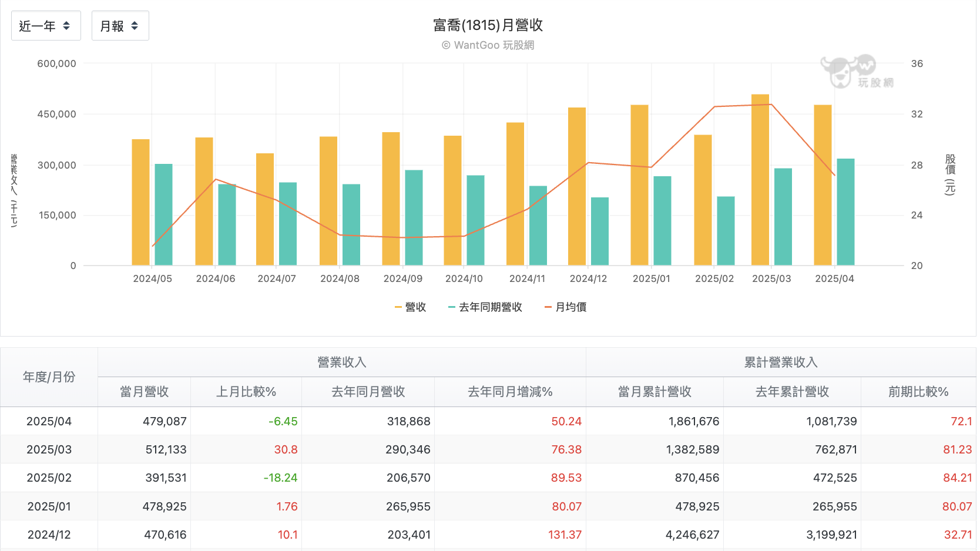Select the 2025/03 table row label
The width and height of the screenshot is (980, 551).
pyautogui.click(x=49, y=449)
